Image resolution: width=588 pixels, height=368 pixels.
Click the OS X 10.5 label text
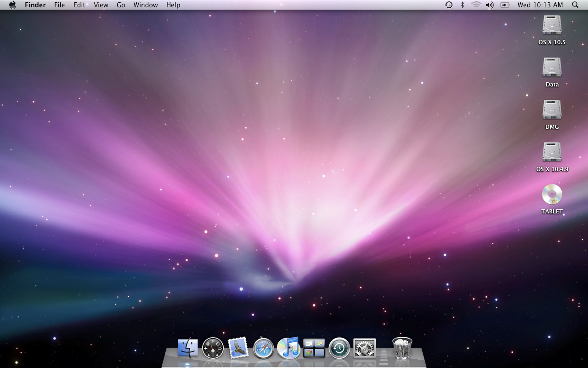(x=552, y=42)
